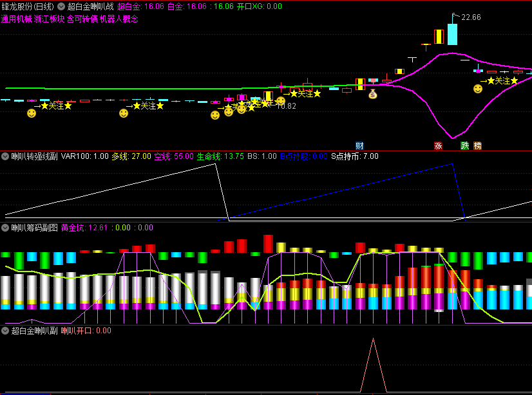532x395 pixels.
Task: Click the B点持股: 0.00 value
Action: click(x=303, y=156)
